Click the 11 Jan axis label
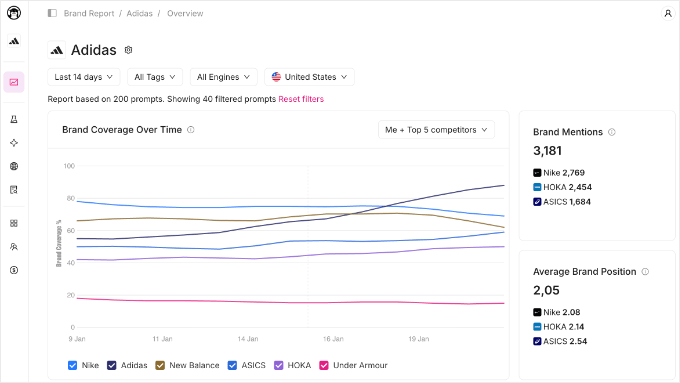 (162, 339)
